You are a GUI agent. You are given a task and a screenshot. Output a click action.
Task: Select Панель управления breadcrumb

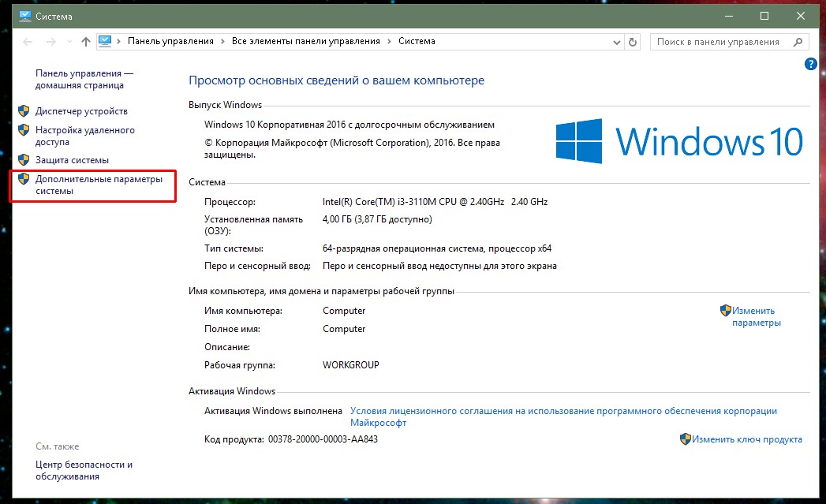(x=170, y=41)
